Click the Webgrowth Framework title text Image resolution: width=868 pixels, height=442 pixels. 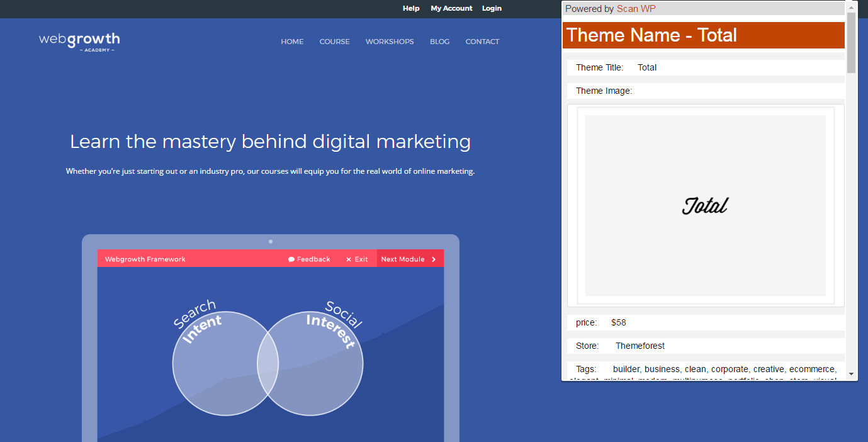click(145, 259)
